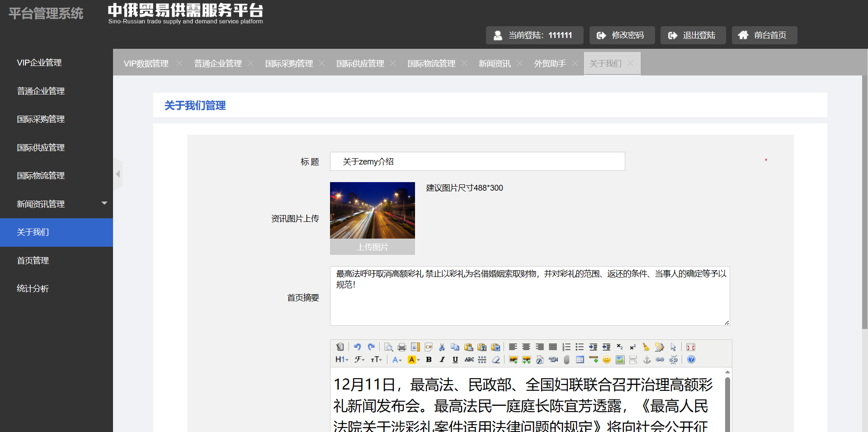Click the print icon in editor

click(401, 347)
